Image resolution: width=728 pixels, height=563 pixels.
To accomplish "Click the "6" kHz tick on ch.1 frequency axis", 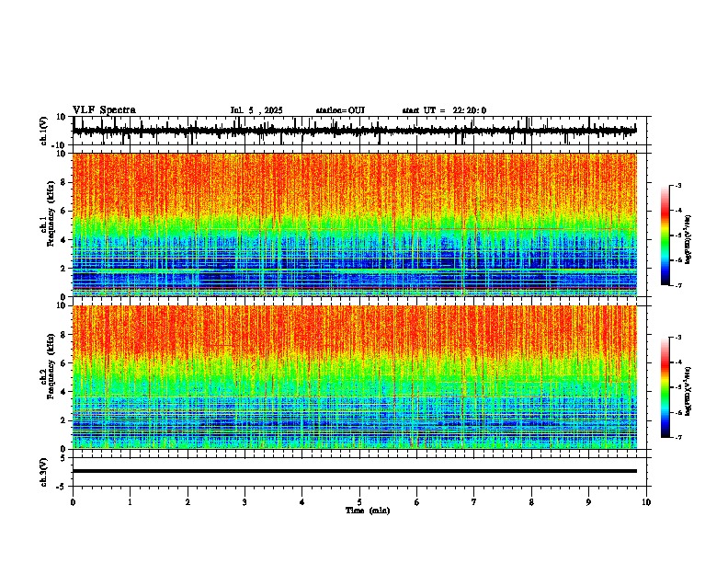I will pos(64,212).
